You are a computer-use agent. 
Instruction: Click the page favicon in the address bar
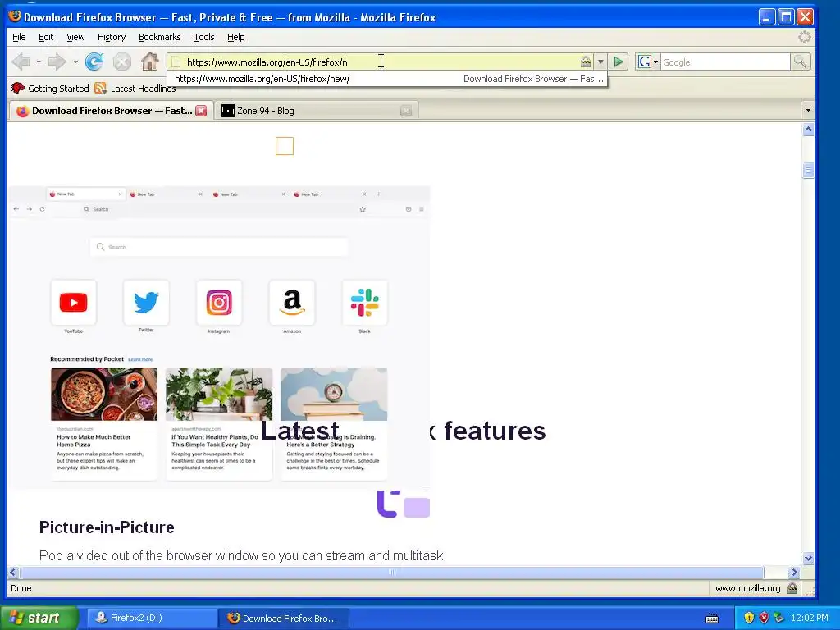point(176,62)
